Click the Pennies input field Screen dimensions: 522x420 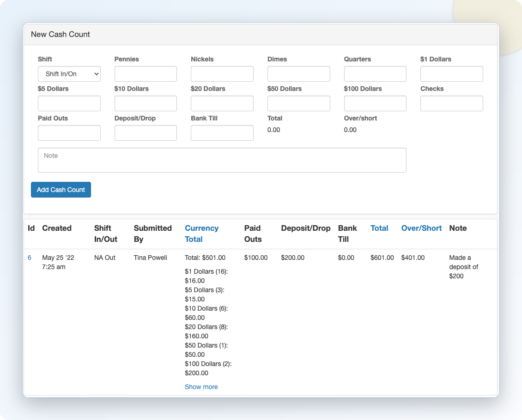[x=146, y=74]
